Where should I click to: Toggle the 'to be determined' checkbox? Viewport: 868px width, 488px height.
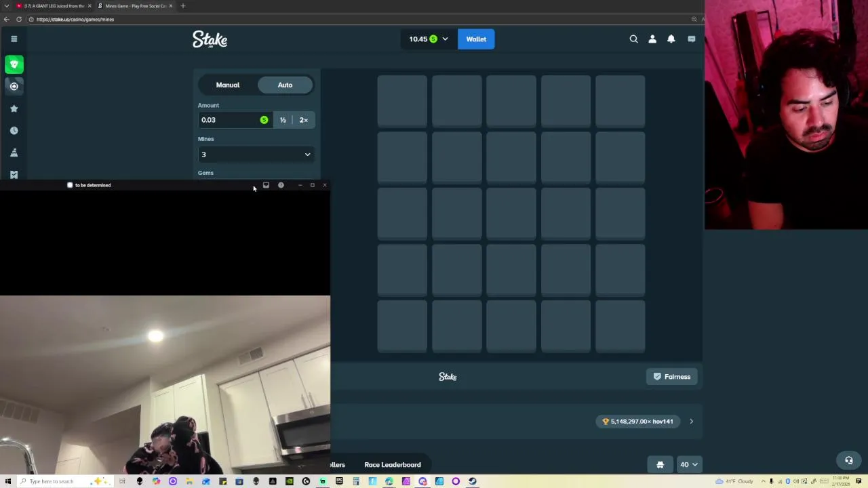(70, 185)
